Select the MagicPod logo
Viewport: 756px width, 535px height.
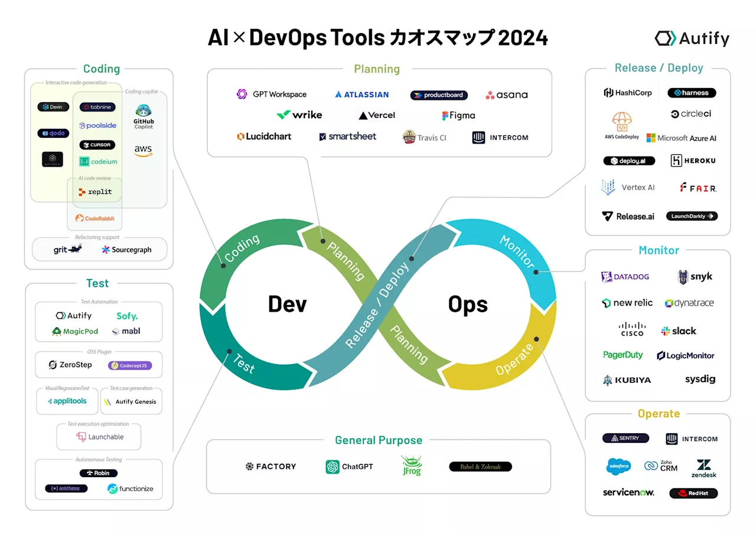(x=75, y=331)
